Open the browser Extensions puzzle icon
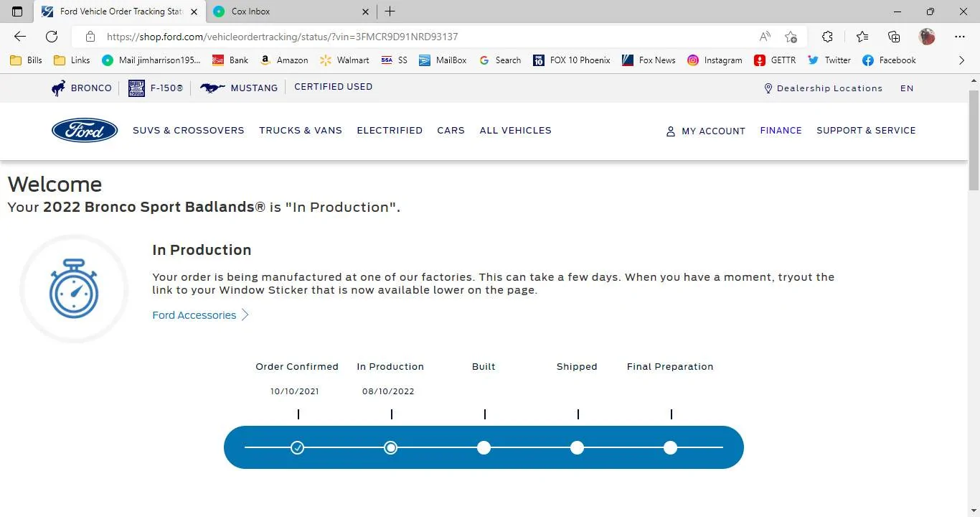Screen dimensions: 980x517 827,37
